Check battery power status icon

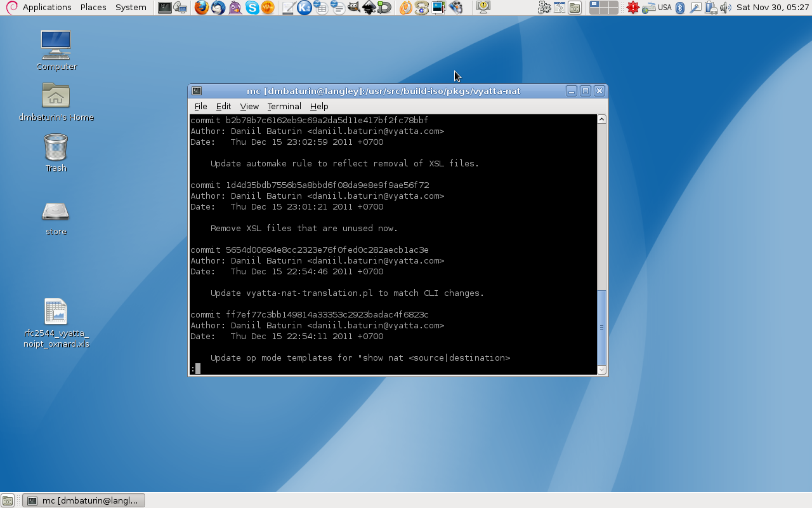711,8
